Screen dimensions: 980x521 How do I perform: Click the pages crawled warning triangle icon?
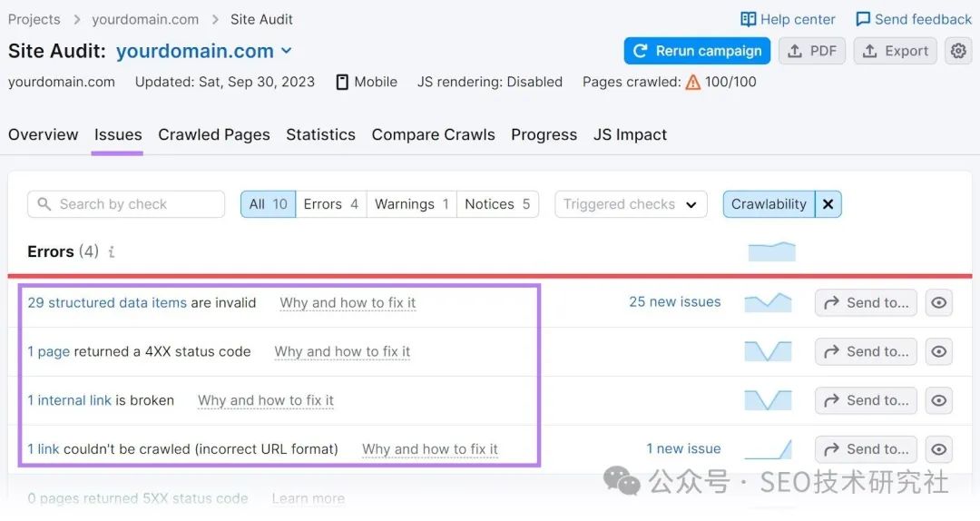coord(693,82)
